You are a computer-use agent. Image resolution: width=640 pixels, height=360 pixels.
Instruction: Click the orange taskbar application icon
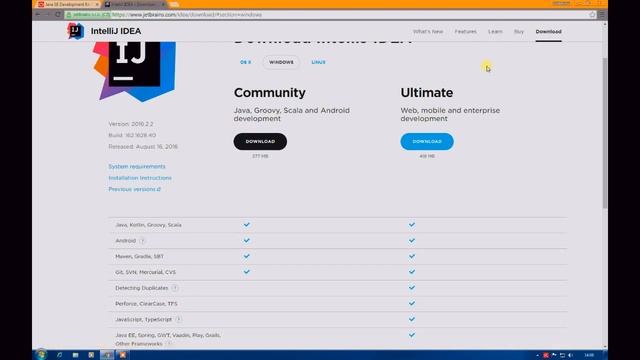(122, 355)
